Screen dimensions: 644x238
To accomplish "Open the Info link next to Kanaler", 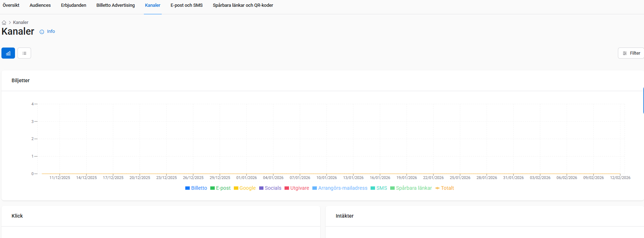I will tap(47, 31).
